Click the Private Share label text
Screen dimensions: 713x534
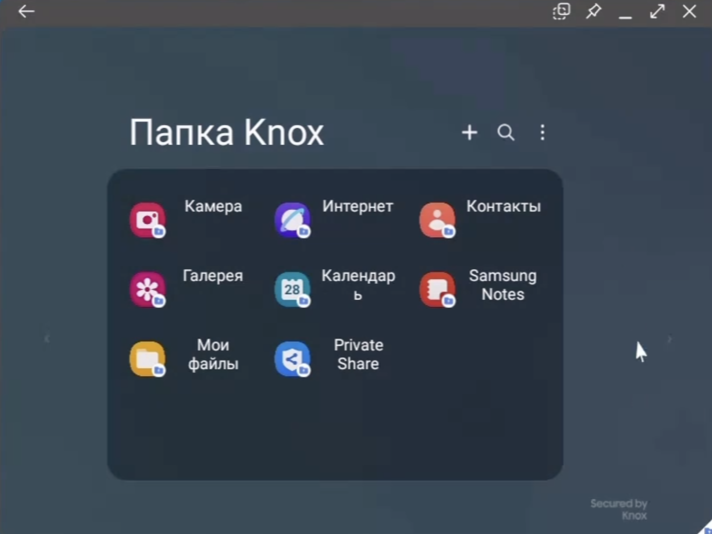click(358, 355)
